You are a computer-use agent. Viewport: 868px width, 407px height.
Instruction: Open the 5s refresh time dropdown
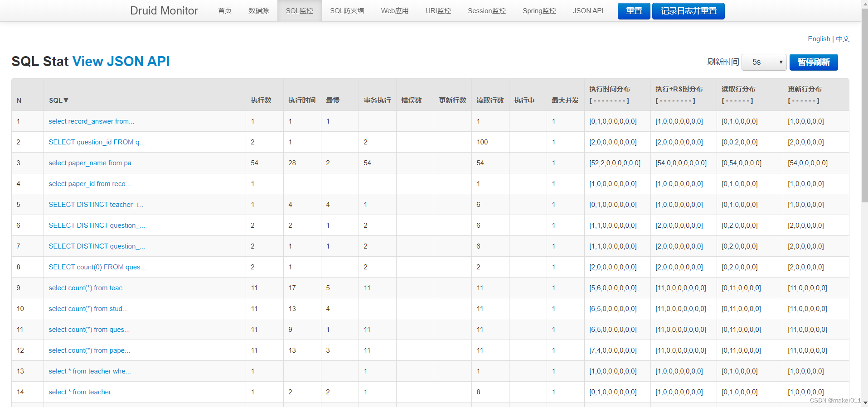tap(764, 62)
